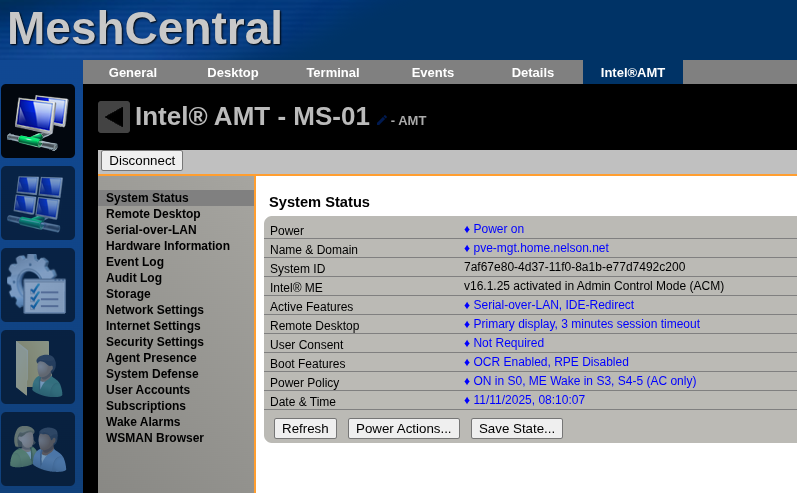The height and width of the screenshot is (493, 797).
Task: Open the Events tab
Action: (432, 72)
